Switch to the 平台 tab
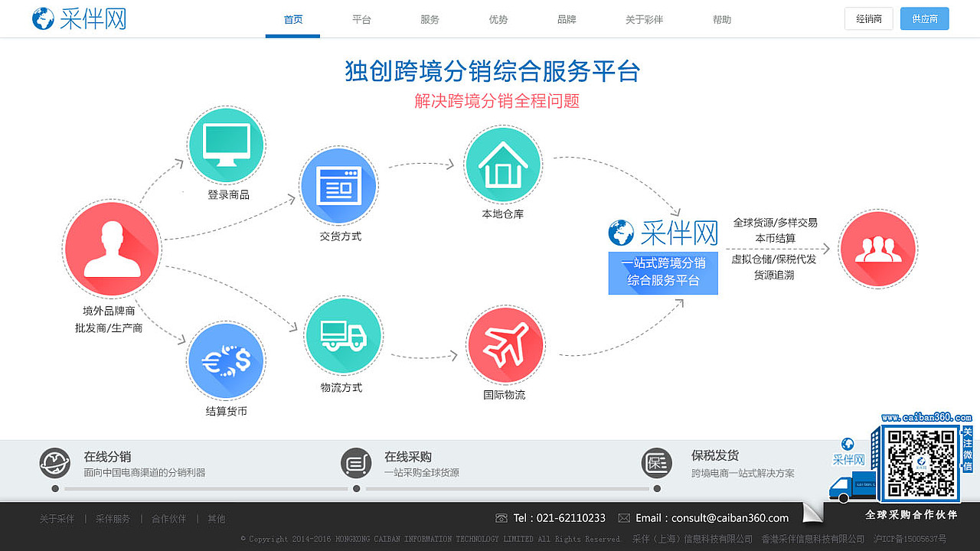This screenshot has height=551, width=980. pos(361,19)
